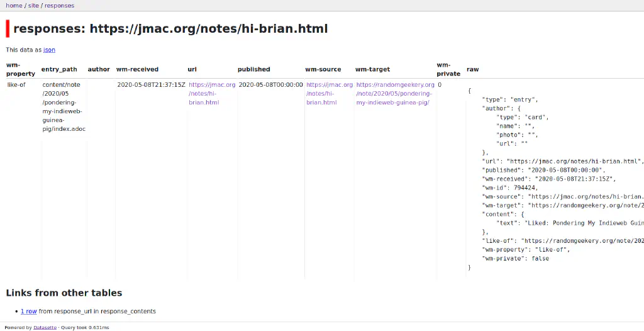644x331 pixels.
Task: Open the randomgeekery.org wm-target link
Action: [395, 93]
